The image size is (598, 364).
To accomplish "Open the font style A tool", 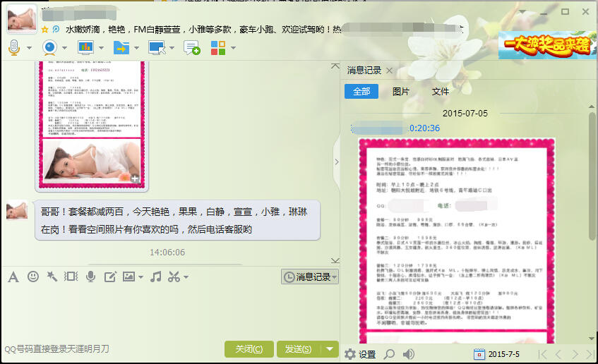I will pos(13,277).
